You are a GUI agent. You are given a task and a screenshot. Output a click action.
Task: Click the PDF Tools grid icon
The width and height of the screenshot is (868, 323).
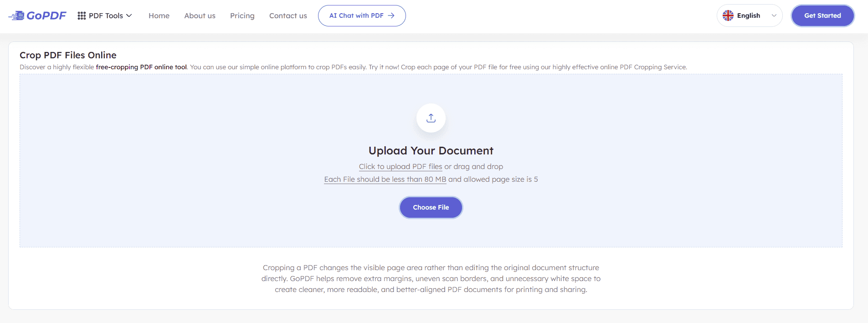82,15
